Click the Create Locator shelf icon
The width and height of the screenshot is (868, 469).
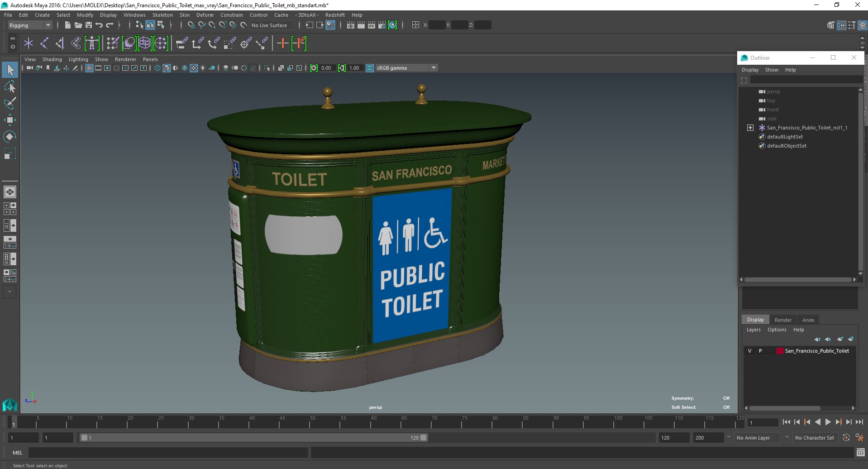pyautogui.click(x=29, y=43)
